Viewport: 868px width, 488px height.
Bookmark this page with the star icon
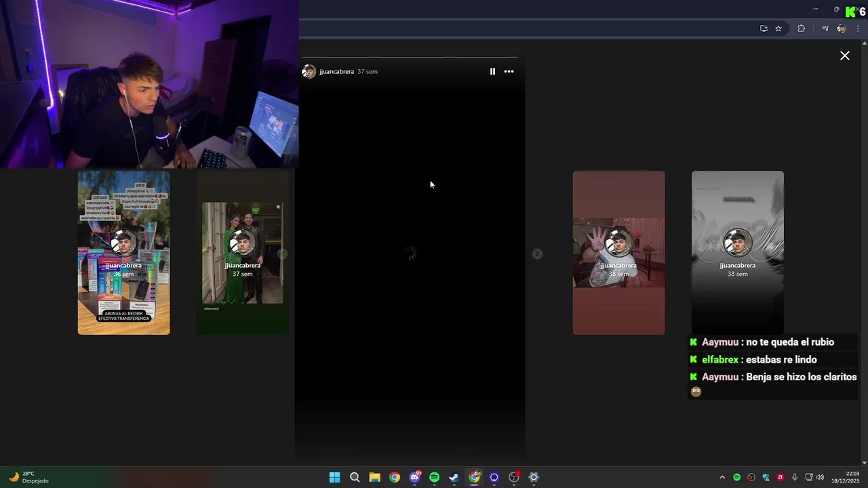pyautogui.click(x=778, y=28)
